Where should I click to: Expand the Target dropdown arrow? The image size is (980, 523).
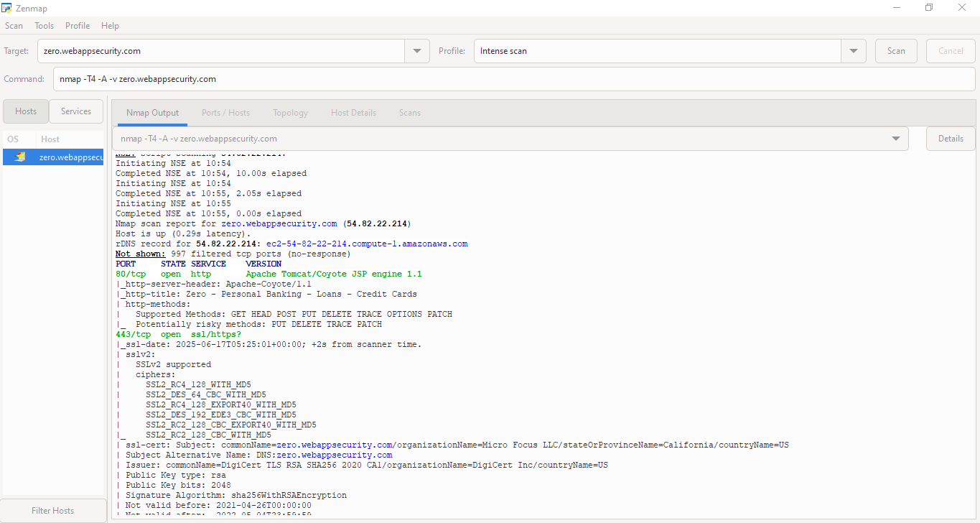pyautogui.click(x=417, y=51)
